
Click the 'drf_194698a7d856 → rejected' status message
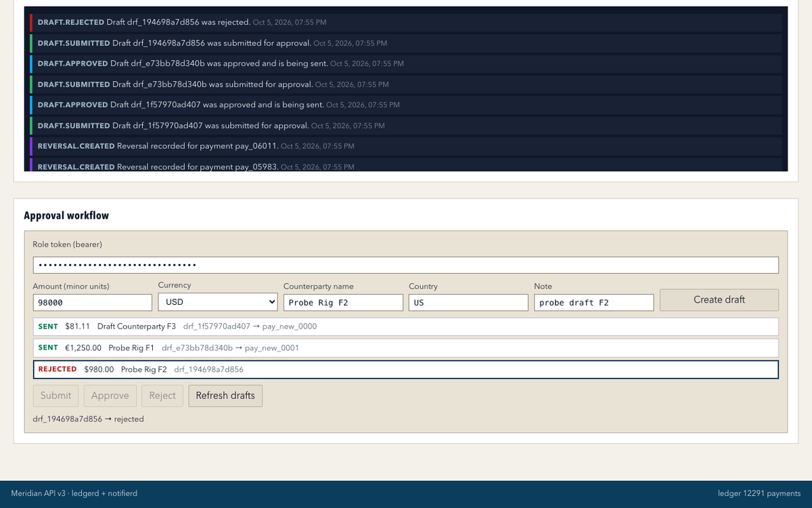89,419
